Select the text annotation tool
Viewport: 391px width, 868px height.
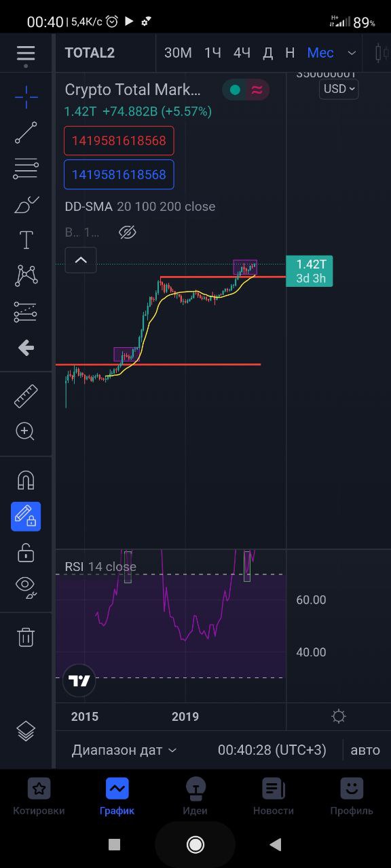[x=26, y=240]
